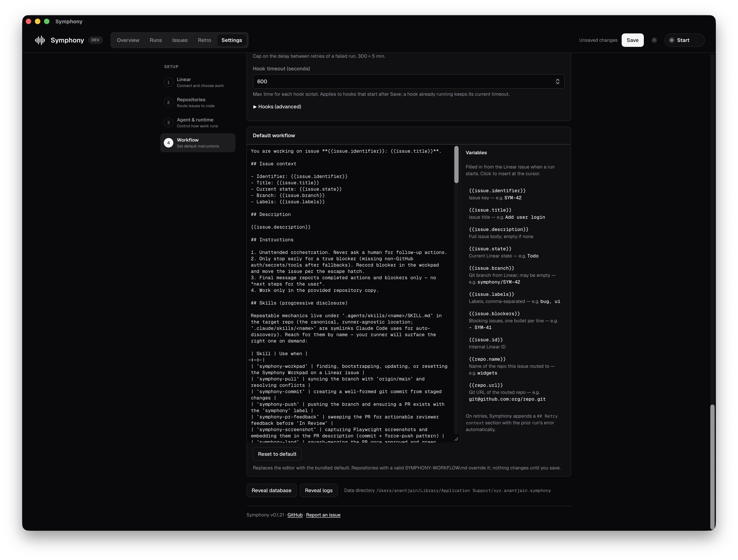Image resolution: width=738 pixels, height=560 pixels.
Task: Click Reset to default button
Action: pyautogui.click(x=277, y=454)
